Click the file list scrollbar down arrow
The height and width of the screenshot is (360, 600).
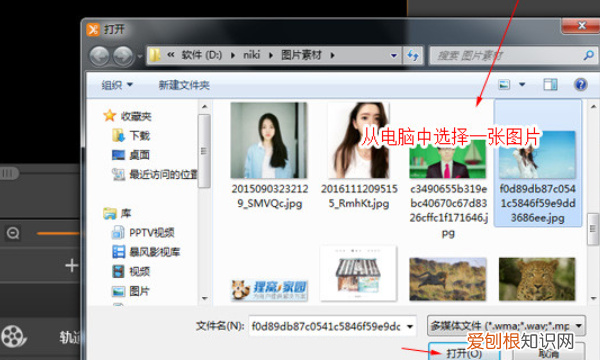[x=593, y=298]
